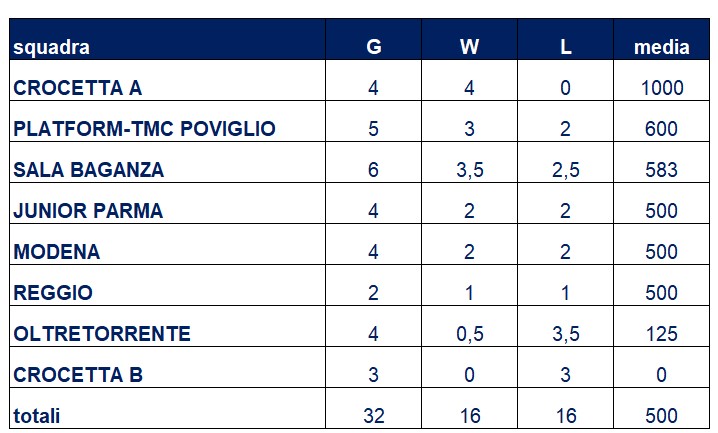Screen dimensions: 718x433
Task: Select the totali row label
Action: click(x=37, y=416)
